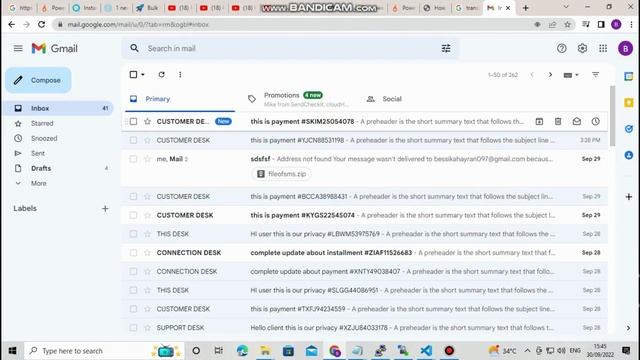
Task: Open the more actions three-dot menu
Action: click(x=180, y=74)
